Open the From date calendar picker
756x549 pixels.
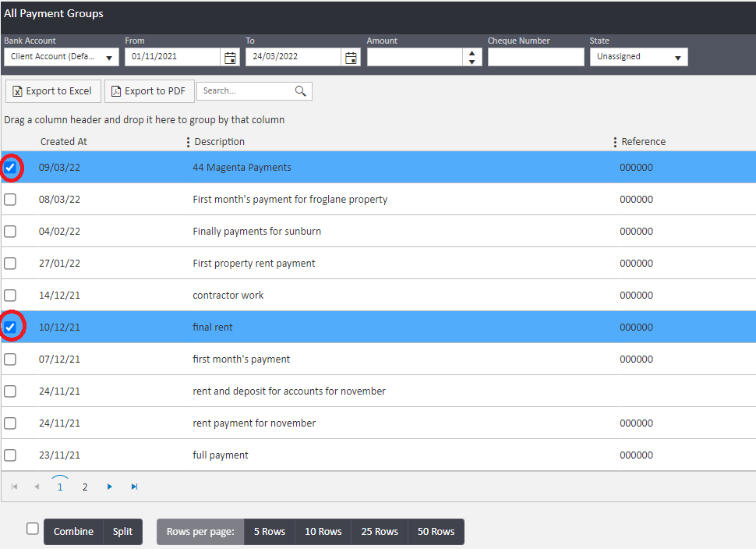point(230,58)
